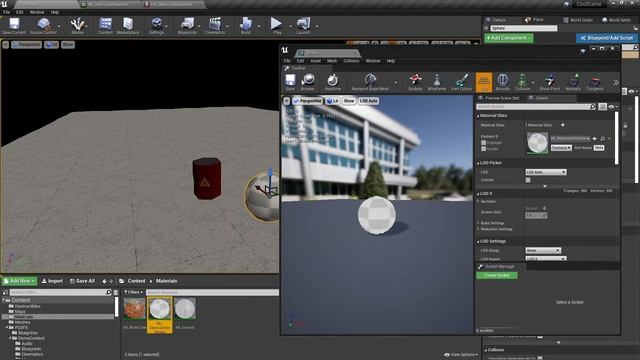Image resolution: width=640 pixels, height=360 pixels.
Task: Click Create Socket button
Action: (497, 276)
